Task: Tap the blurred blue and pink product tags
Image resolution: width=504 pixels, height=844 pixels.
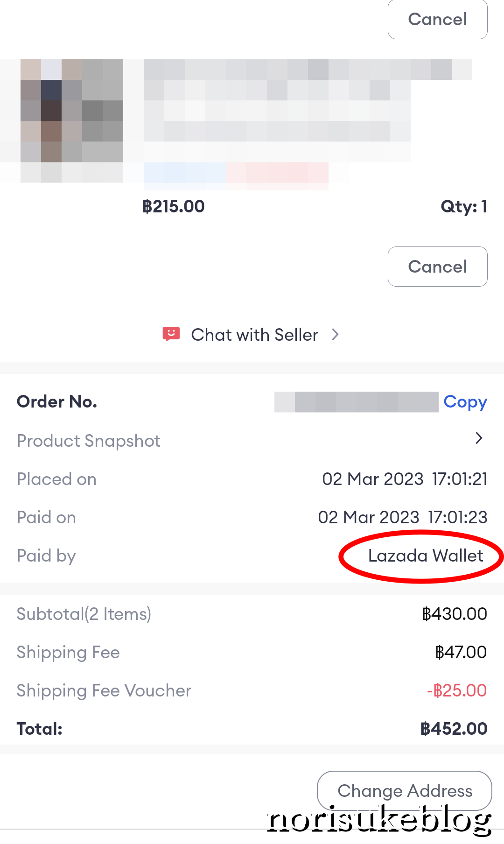Action: 236,176
